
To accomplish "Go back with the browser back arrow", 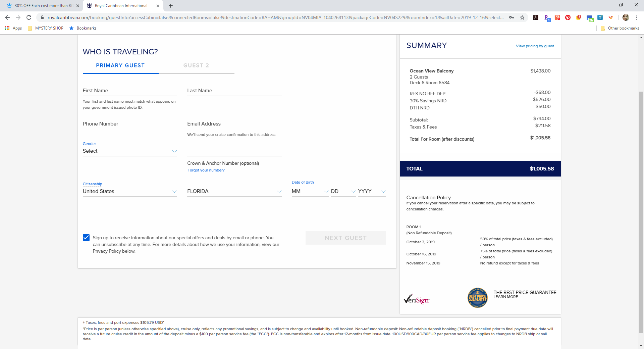I will click(x=7, y=17).
